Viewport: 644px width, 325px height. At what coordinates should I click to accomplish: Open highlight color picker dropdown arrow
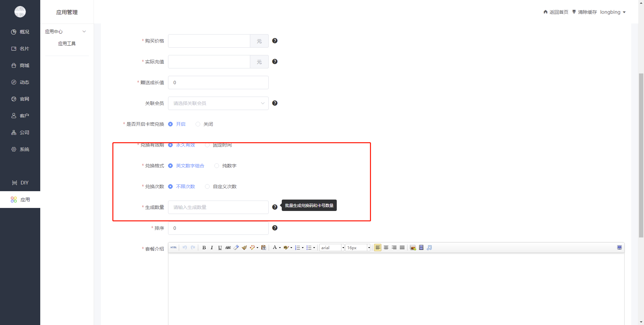[291, 248]
